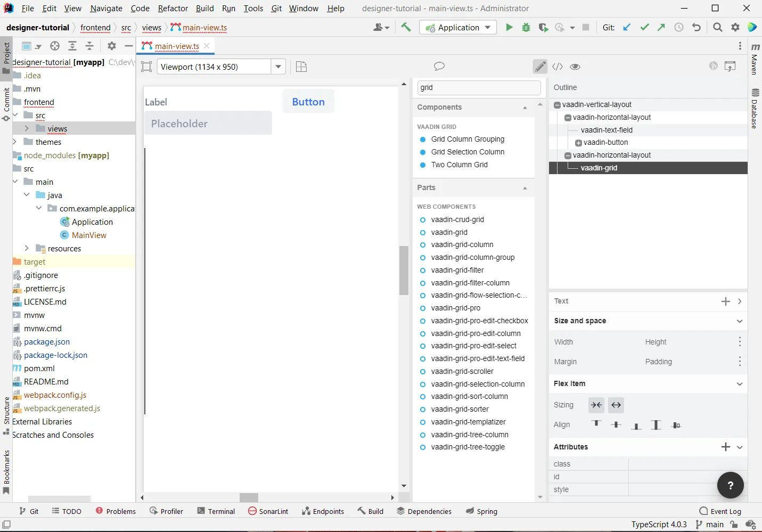This screenshot has width=762, height=532.
Task: Click the Git update project arrow
Action: coord(627,28)
